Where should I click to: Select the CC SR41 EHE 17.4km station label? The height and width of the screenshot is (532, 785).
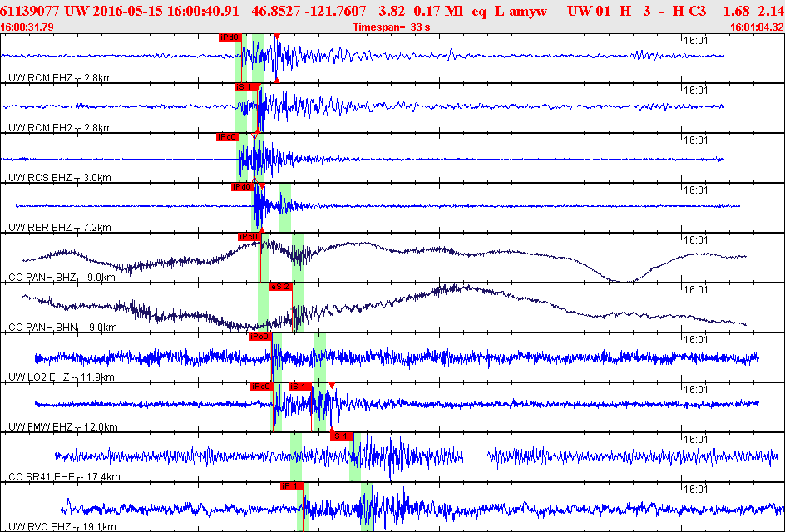pos(65,477)
